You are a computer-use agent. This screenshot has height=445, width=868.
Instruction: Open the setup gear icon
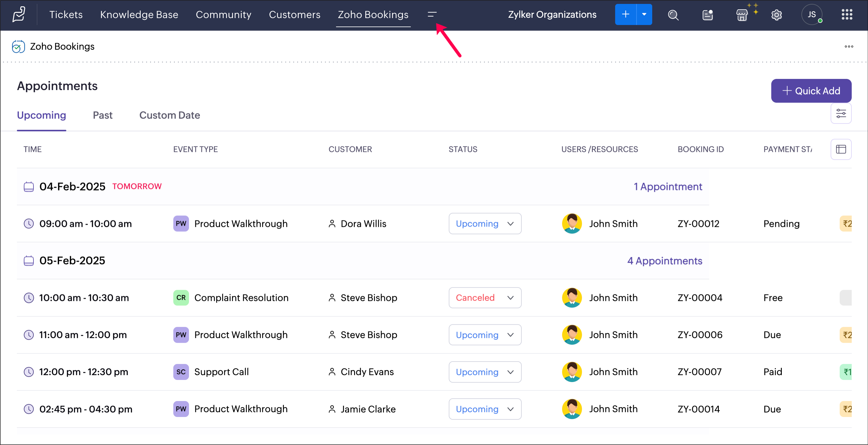coord(776,15)
